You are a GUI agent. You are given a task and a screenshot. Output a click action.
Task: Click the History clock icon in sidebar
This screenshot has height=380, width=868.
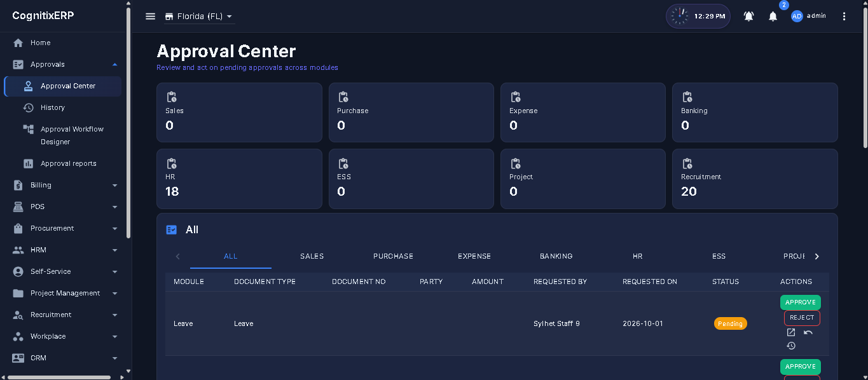click(28, 107)
